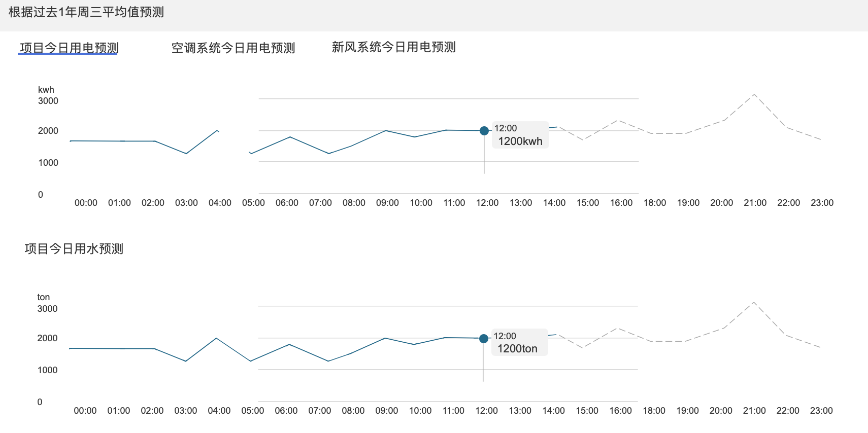Viewport: 868px width, 433px height.
Task: Click the 21:00 label on the electricity chart axis
Action: coord(755,203)
